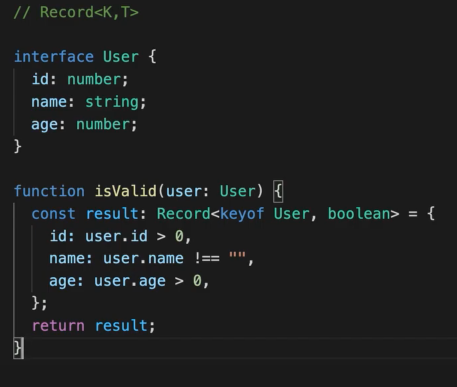This screenshot has height=387, width=457.
Task: Click the comment '// Record<K,T>'
Action: pos(76,12)
